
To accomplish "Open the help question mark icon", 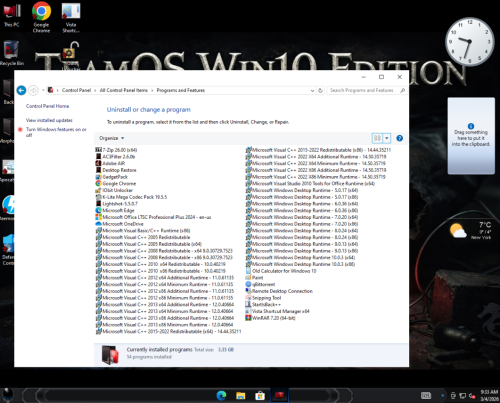I will click(x=399, y=138).
